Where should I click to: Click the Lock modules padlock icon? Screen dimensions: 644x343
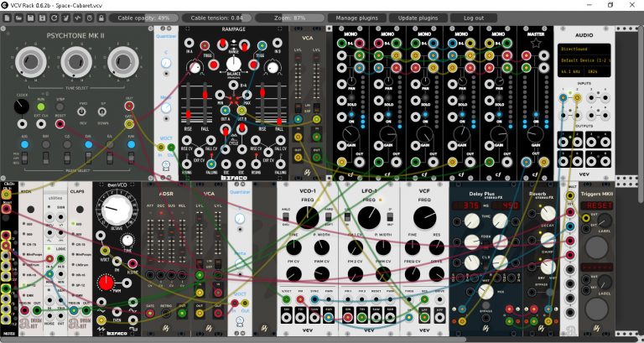pyautogui.click(x=101, y=18)
